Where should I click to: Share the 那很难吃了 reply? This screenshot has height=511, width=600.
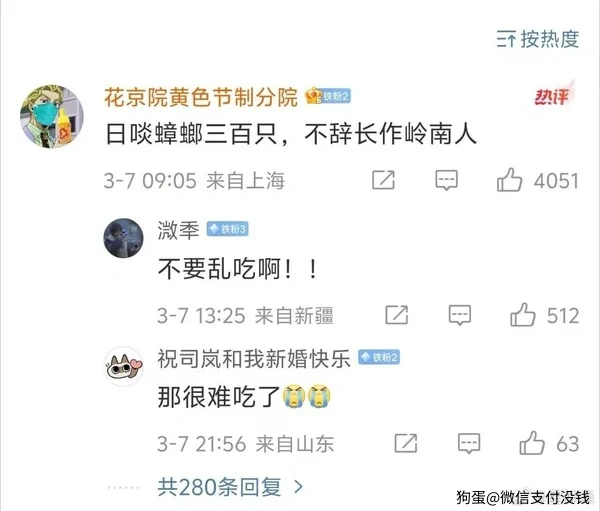click(406, 443)
